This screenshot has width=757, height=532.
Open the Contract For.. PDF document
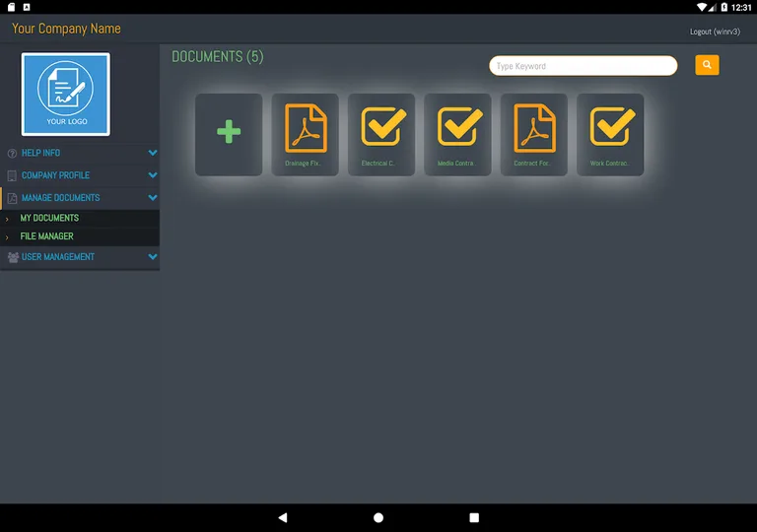533,134
